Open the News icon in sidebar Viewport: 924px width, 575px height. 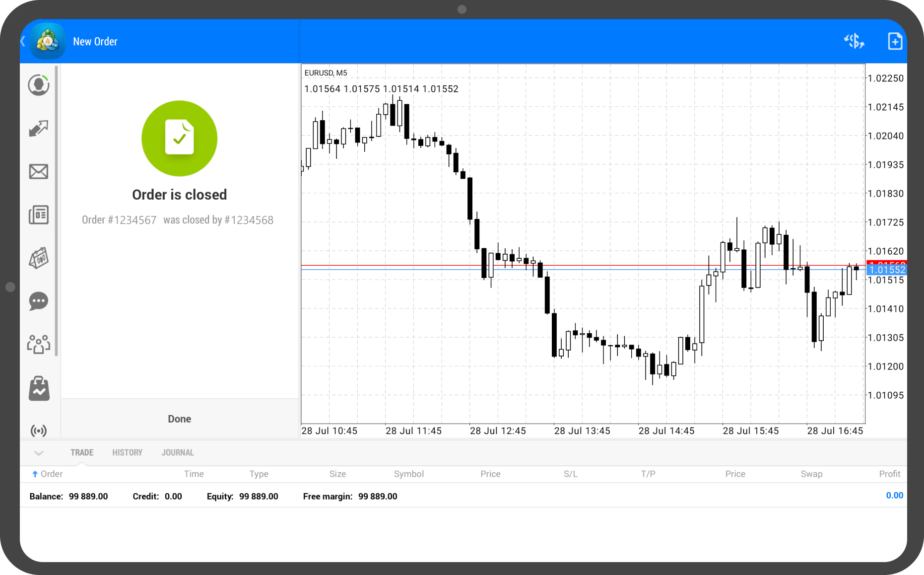pyautogui.click(x=39, y=215)
